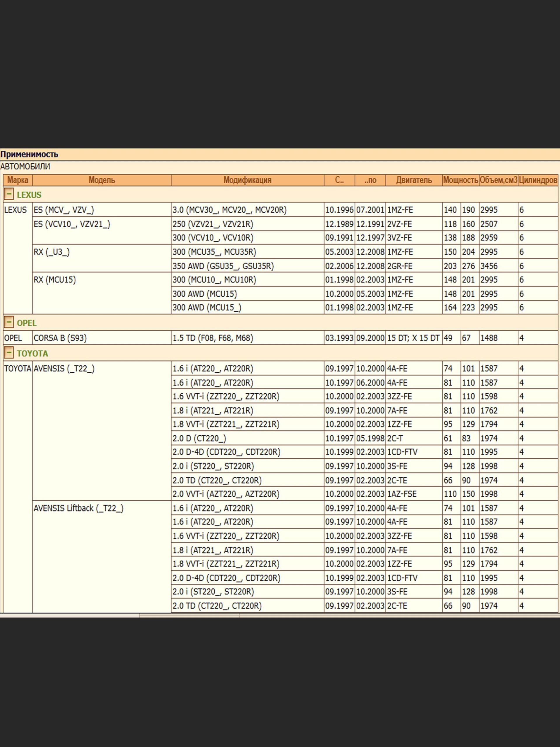Click the Объем,см3 column header
The height and width of the screenshot is (747, 560).
coord(498,180)
